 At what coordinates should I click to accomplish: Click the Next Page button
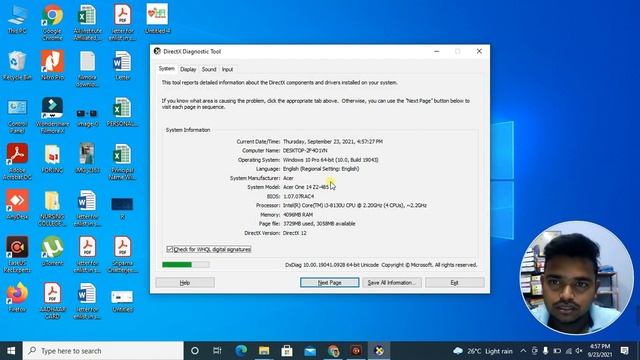tap(329, 282)
